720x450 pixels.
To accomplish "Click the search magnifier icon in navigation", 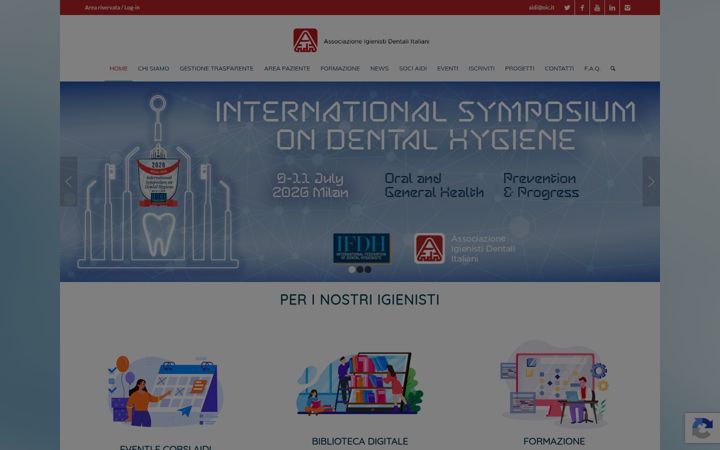I will point(613,68).
